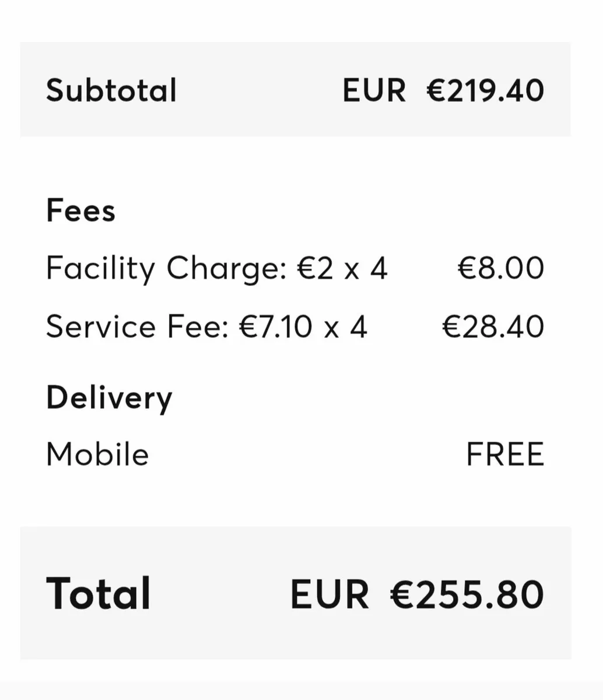Click the bold Total label

coord(98,594)
